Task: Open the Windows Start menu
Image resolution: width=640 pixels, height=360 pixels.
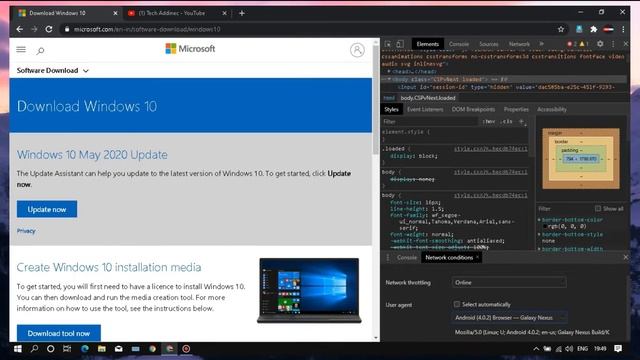Action: [x=18, y=349]
